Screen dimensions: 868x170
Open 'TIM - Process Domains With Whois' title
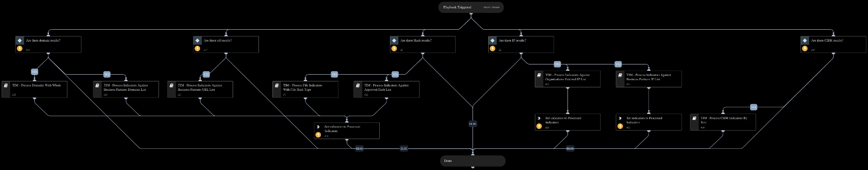click(36, 85)
